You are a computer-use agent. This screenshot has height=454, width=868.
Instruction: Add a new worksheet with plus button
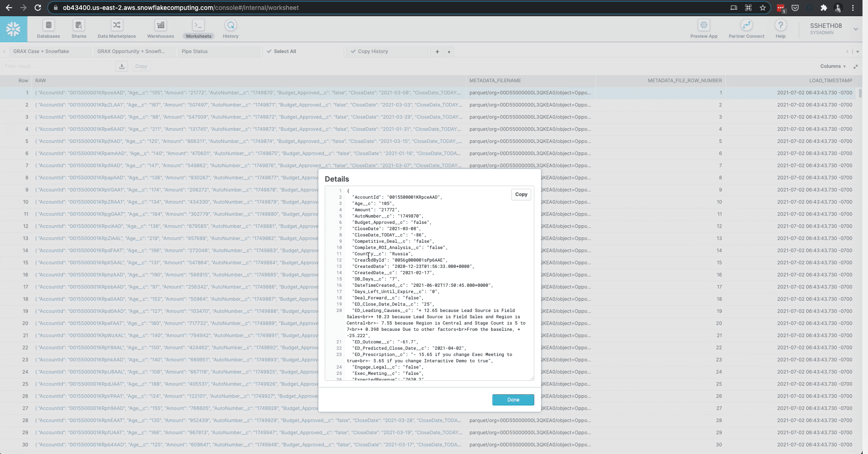(437, 52)
